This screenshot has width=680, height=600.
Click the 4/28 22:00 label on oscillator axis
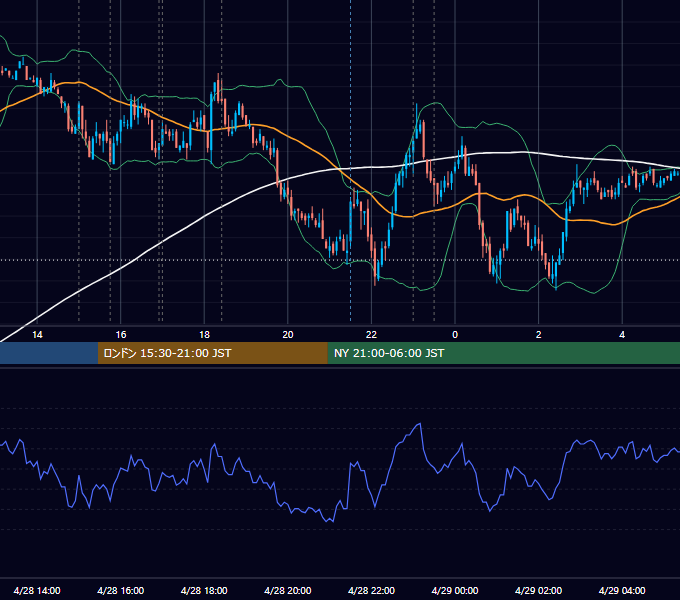tap(371, 590)
